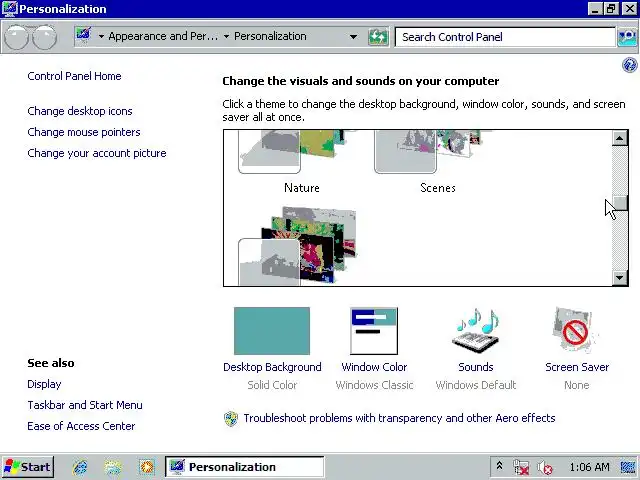
Task: Click the Show desktop tray icon
Action: (x=629, y=467)
